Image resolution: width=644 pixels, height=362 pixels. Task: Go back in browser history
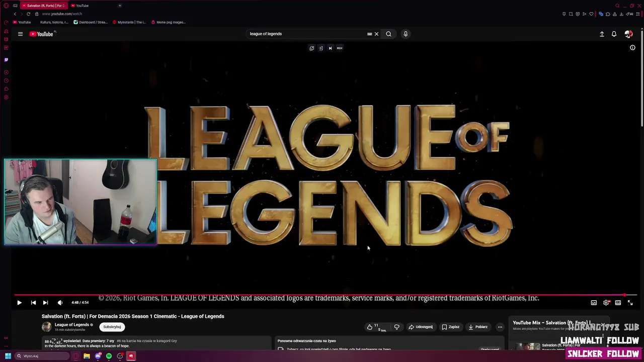tap(15, 14)
